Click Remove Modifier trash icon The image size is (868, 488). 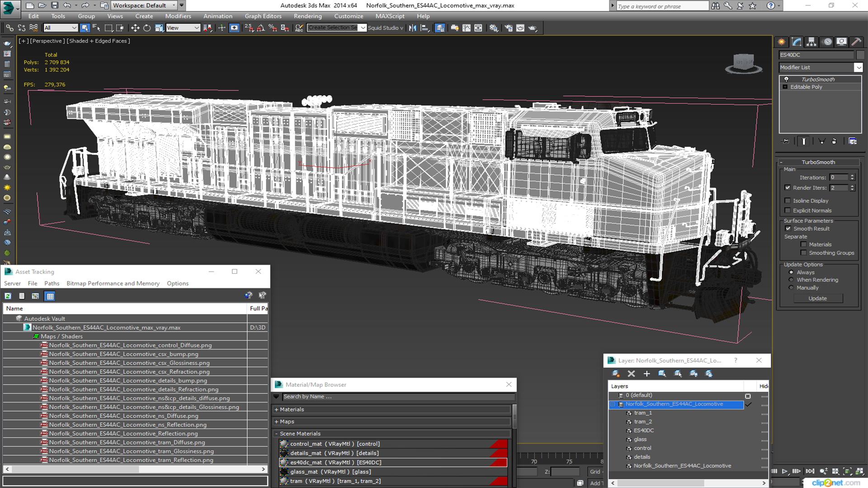point(834,141)
